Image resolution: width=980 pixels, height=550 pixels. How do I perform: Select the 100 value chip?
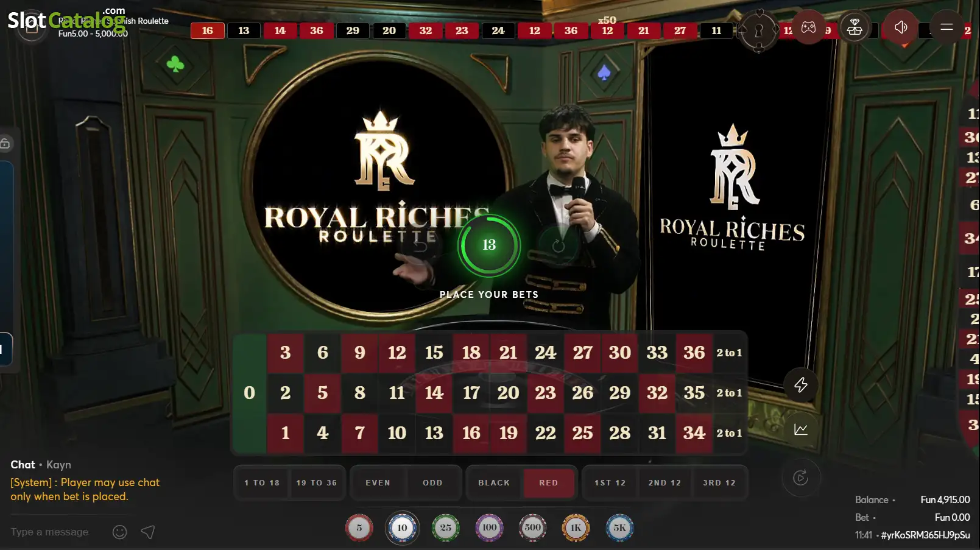coord(489,528)
